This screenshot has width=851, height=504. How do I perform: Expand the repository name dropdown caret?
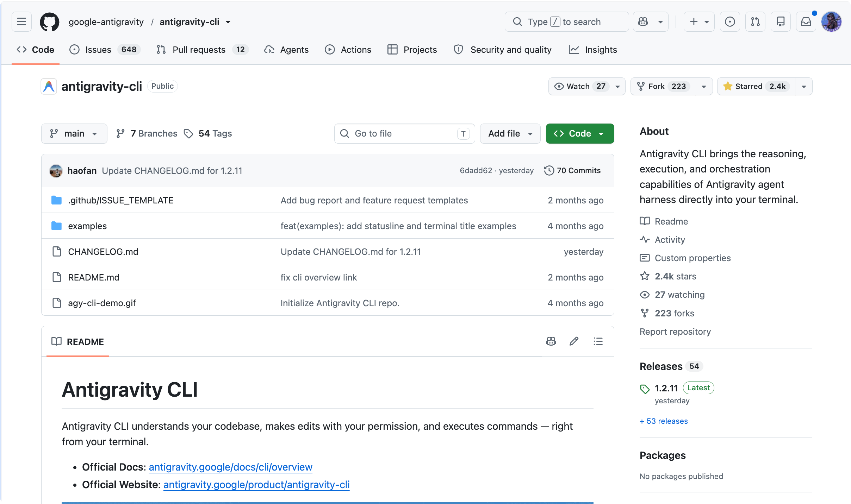coord(228,22)
